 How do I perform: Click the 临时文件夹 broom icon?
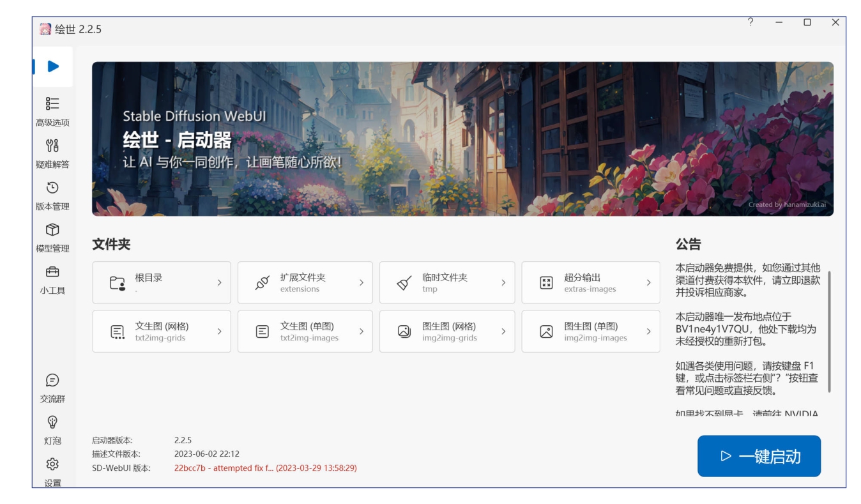click(404, 282)
